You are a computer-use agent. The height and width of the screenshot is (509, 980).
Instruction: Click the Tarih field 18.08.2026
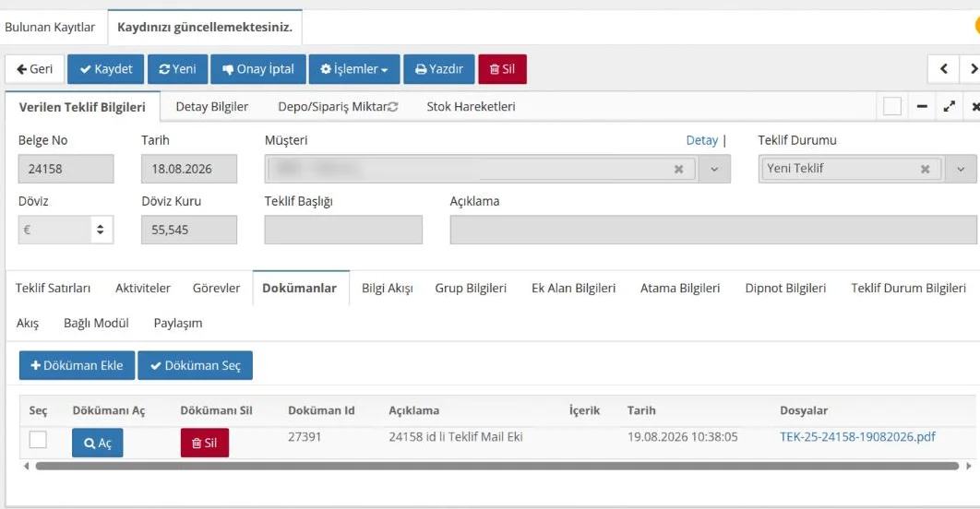click(189, 169)
